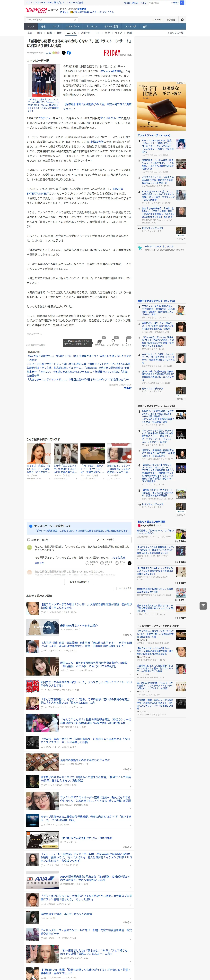Click the FRIDAY DIGITAL publisher logo

pos(117,53)
